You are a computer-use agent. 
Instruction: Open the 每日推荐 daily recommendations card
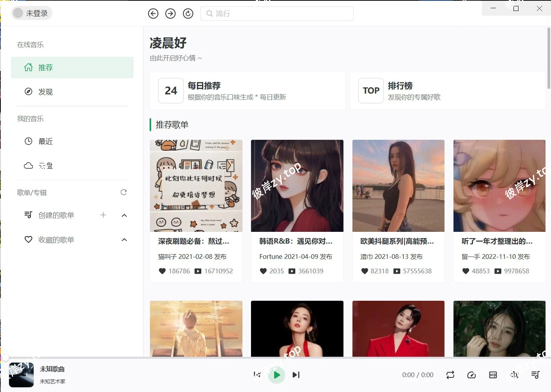247,91
